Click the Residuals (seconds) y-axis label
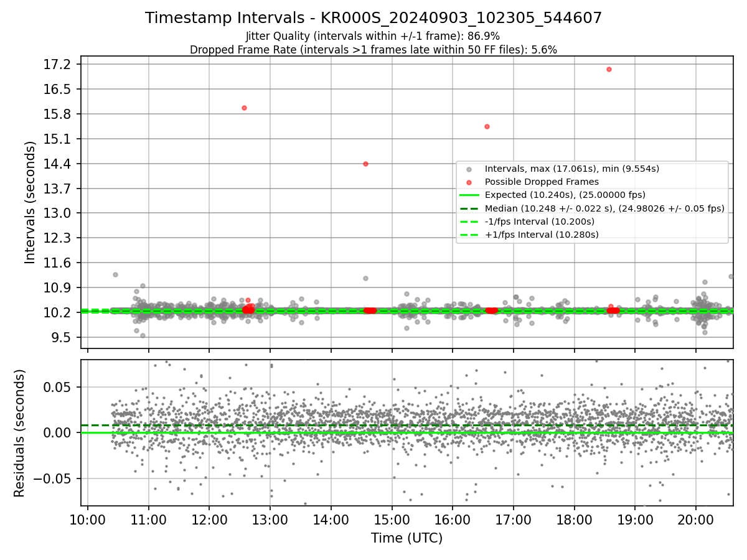Screen dimensions: 747x560 pos(19,433)
